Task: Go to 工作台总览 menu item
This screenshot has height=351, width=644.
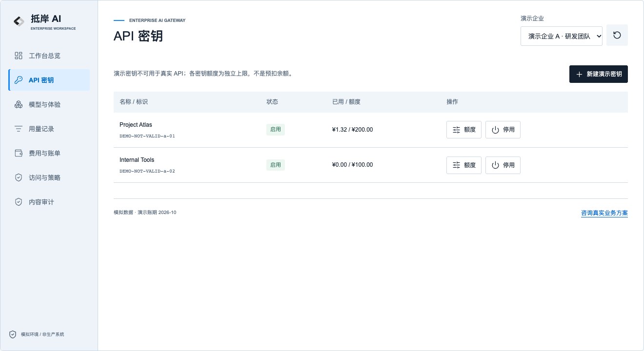Action: (49, 56)
